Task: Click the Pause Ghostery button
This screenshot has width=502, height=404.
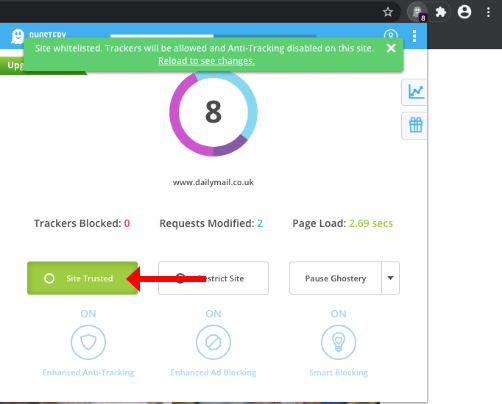Action: click(x=335, y=278)
